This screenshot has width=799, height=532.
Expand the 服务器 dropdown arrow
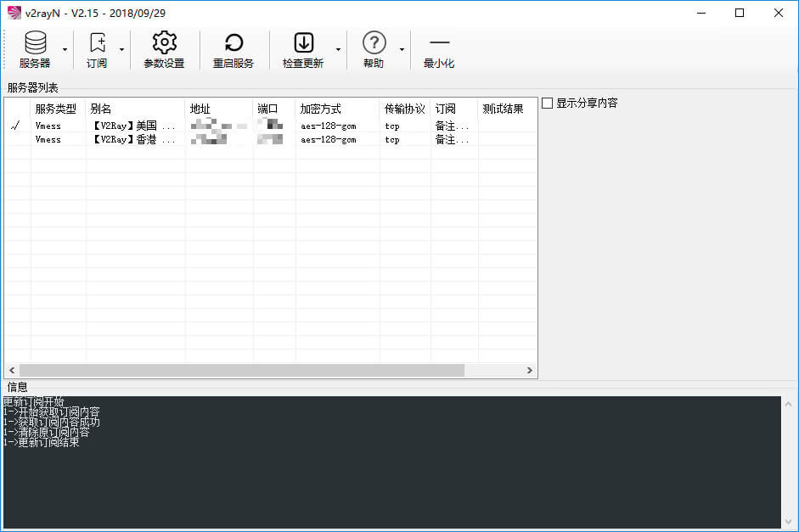pyautogui.click(x=65, y=49)
